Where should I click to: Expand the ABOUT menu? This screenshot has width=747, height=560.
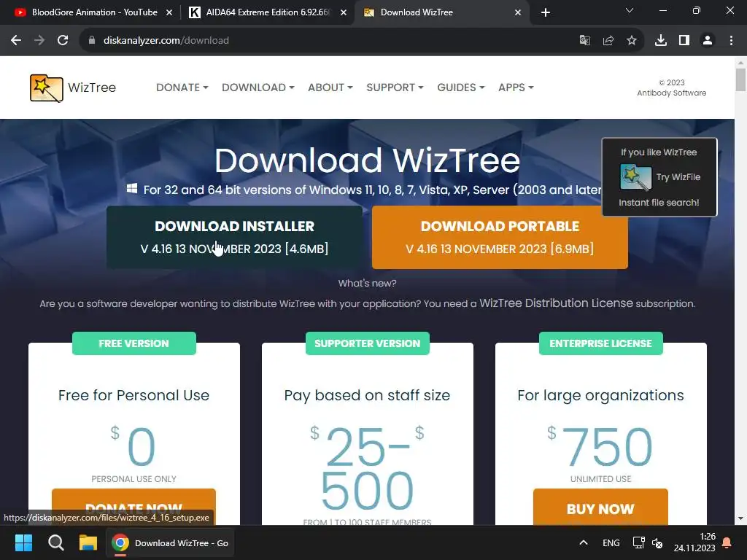[330, 87]
